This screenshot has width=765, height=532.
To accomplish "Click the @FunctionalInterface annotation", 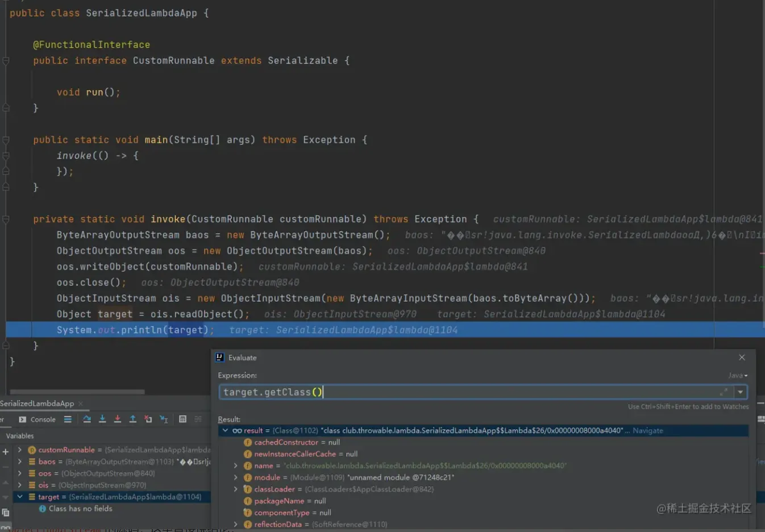I will [x=92, y=44].
